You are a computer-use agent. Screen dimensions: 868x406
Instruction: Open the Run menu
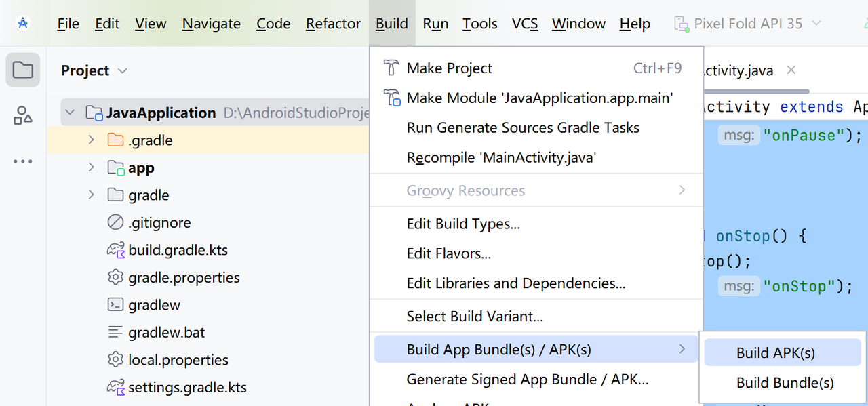click(435, 24)
